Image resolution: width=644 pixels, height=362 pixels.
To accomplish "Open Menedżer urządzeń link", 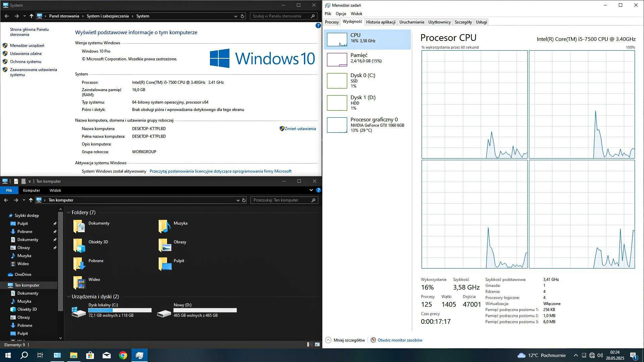I will [27, 46].
